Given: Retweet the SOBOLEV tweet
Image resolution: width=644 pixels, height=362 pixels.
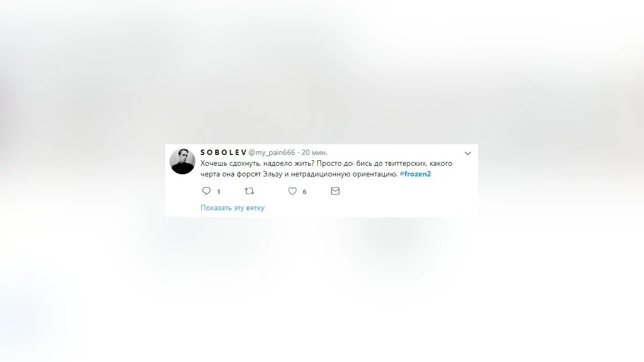Looking at the screenshot, I should pos(250,191).
